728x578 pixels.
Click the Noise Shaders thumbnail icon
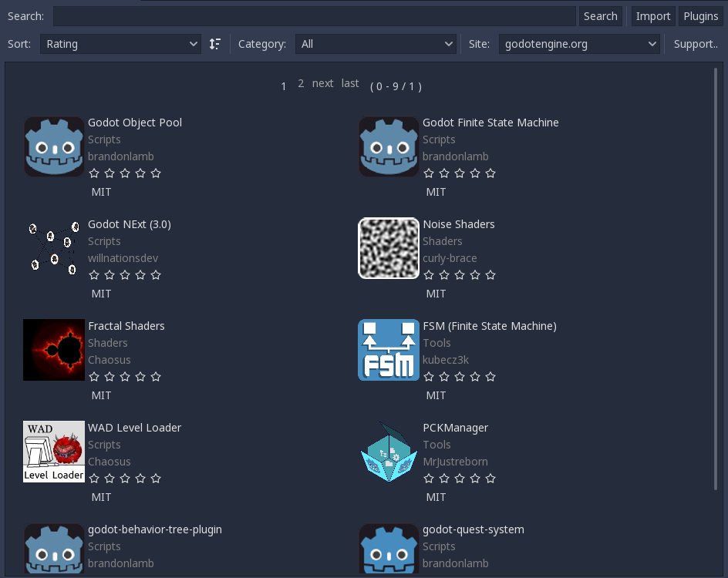pyautogui.click(x=389, y=248)
